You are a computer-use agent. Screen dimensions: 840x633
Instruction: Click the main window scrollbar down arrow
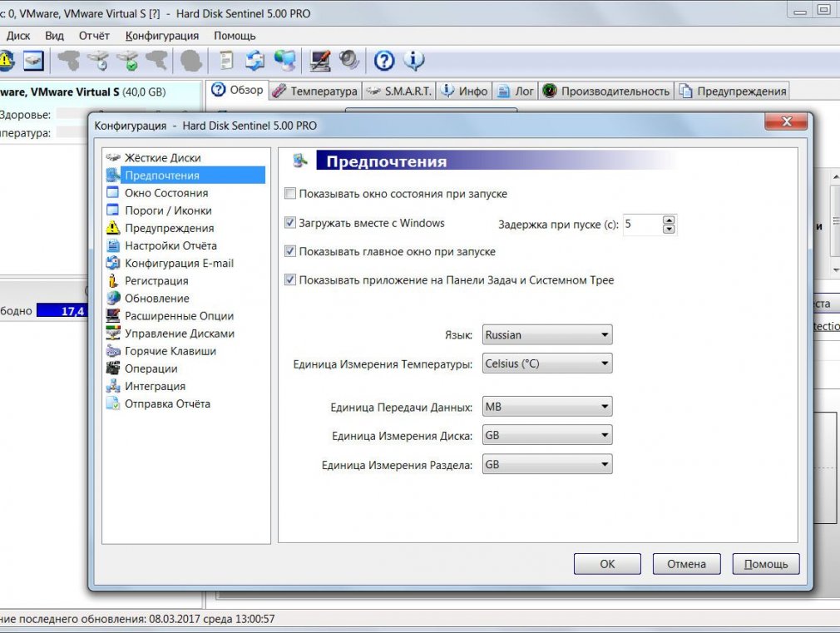pos(836,270)
